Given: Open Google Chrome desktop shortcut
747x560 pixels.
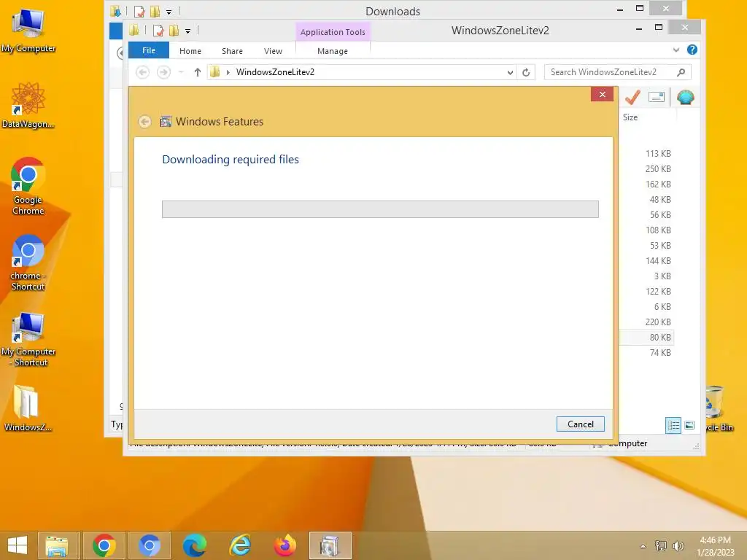Looking at the screenshot, I should pyautogui.click(x=28, y=186).
